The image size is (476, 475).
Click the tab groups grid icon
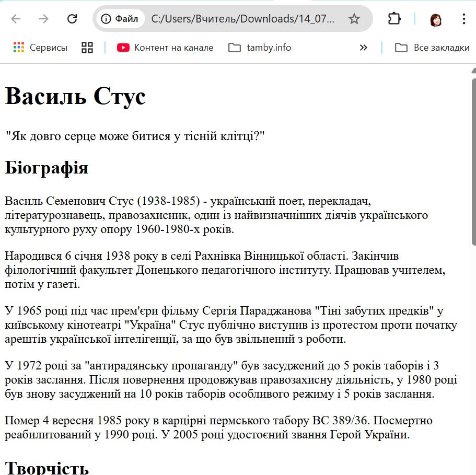[87, 48]
